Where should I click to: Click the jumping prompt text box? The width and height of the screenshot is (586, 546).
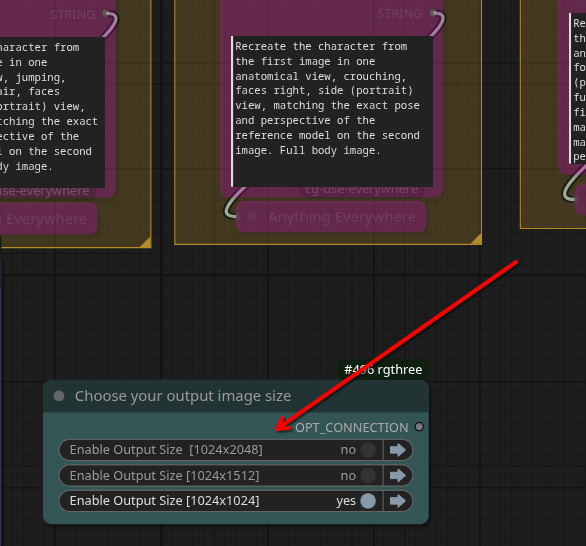point(52,112)
